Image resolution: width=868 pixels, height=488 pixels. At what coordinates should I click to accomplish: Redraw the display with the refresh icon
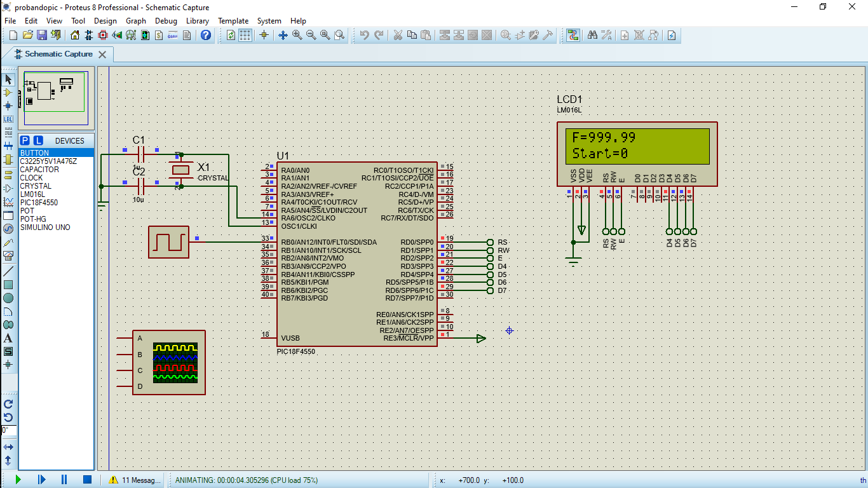(x=231, y=35)
